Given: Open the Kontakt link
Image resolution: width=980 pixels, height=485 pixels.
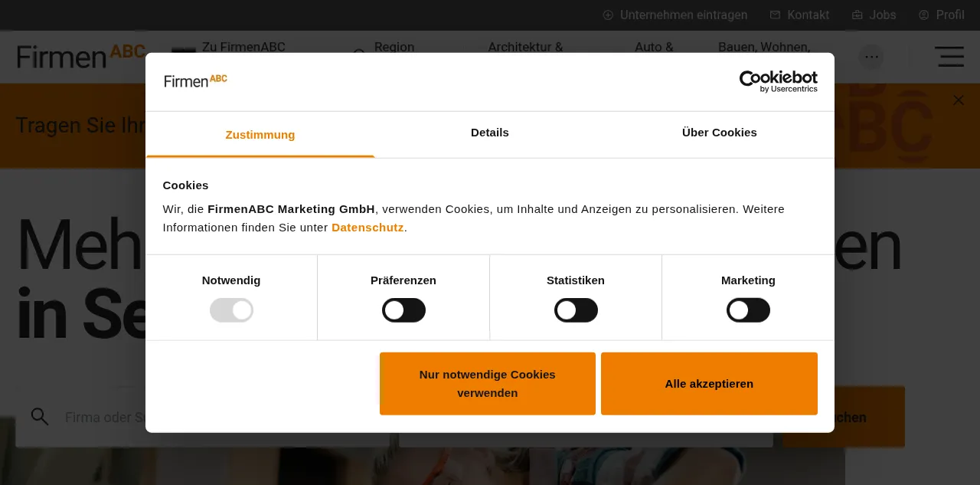Looking at the screenshot, I should click(x=808, y=15).
